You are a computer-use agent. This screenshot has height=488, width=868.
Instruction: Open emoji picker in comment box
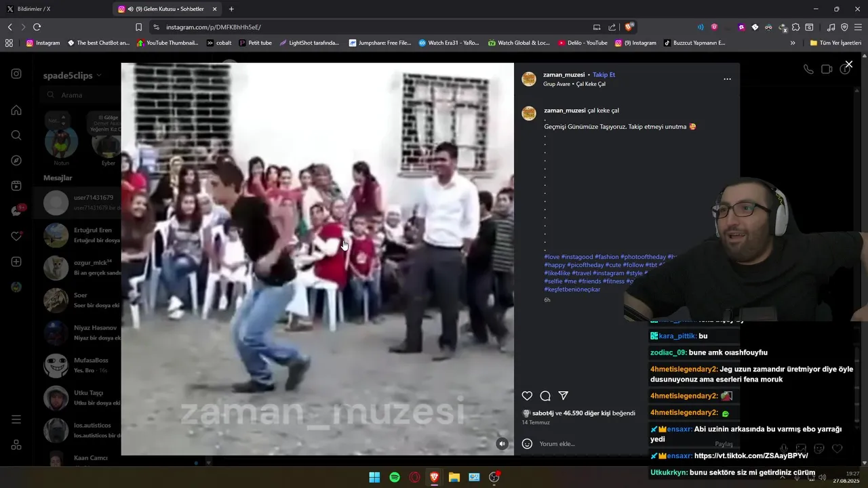pyautogui.click(x=527, y=444)
